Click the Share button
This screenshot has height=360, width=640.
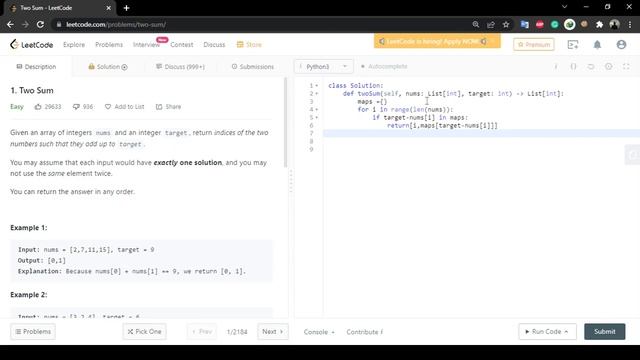click(x=168, y=107)
